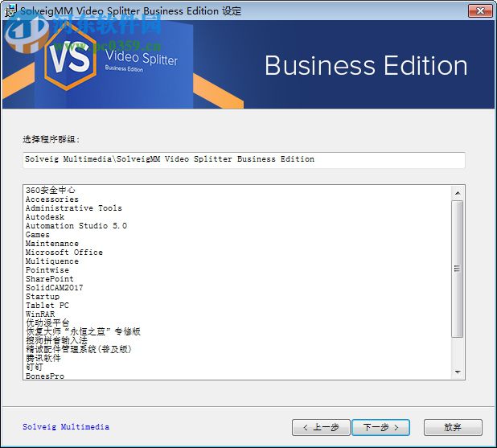This screenshot has width=497, height=448.
Task: Click the list scrollbar up arrow
Action: 458,193
